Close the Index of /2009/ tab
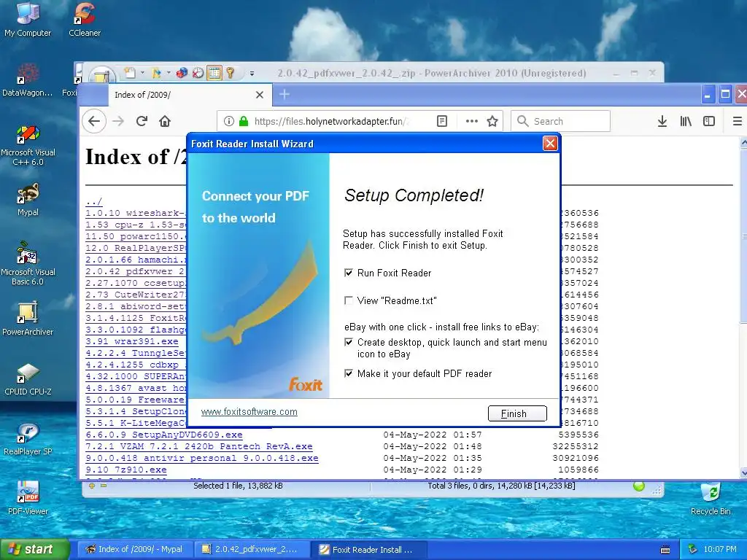Viewport: 747px width, 560px height. 260,95
